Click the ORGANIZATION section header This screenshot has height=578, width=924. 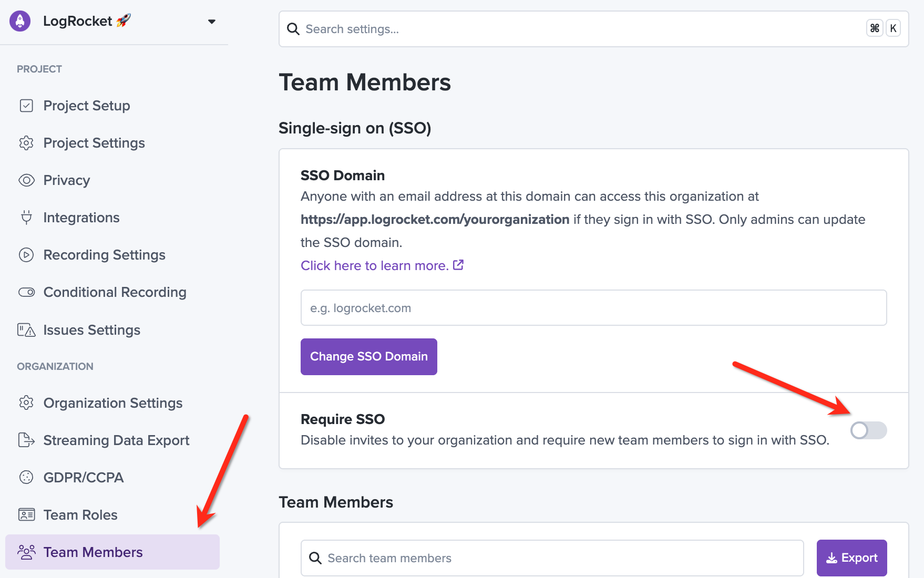[x=55, y=367]
